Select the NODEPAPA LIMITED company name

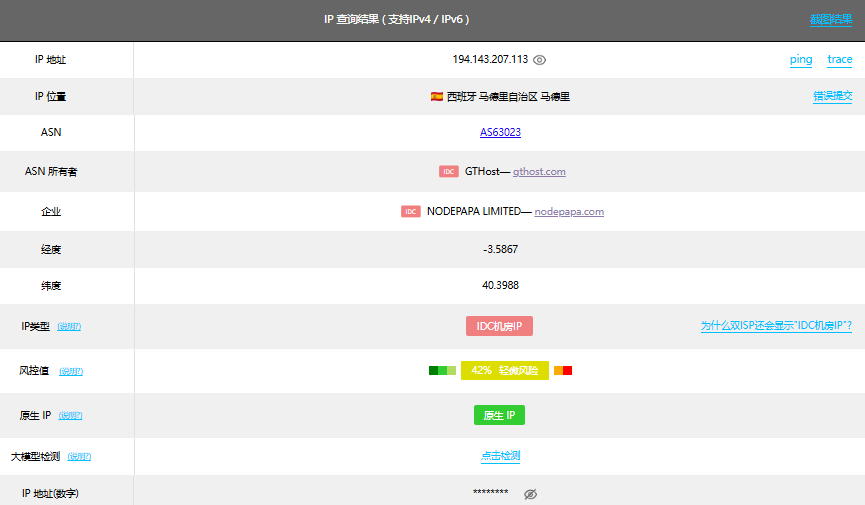coord(474,211)
